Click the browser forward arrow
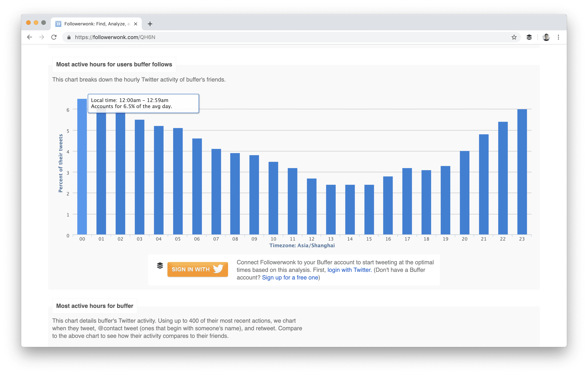Viewport: 588px width, 375px height. (42, 37)
